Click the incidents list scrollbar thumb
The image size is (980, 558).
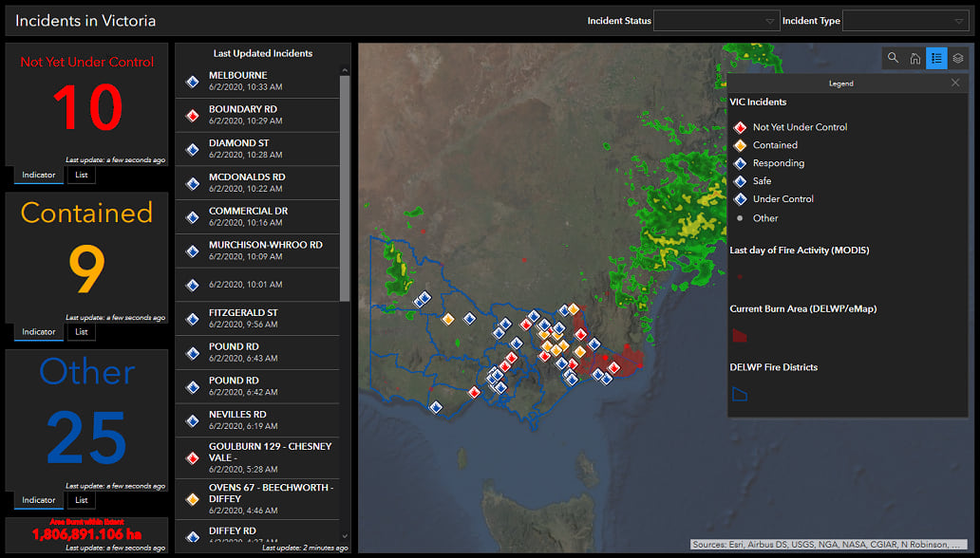pos(345,188)
